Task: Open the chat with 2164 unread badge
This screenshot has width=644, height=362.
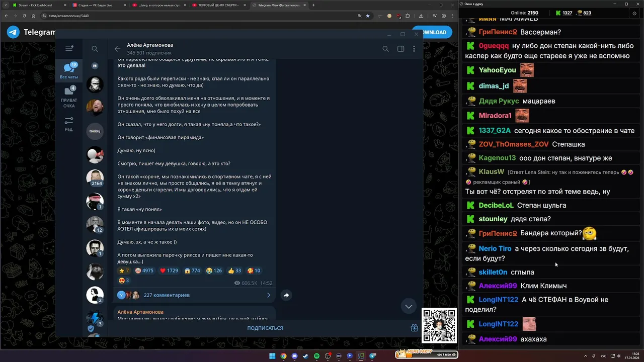Action: (95, 178)
